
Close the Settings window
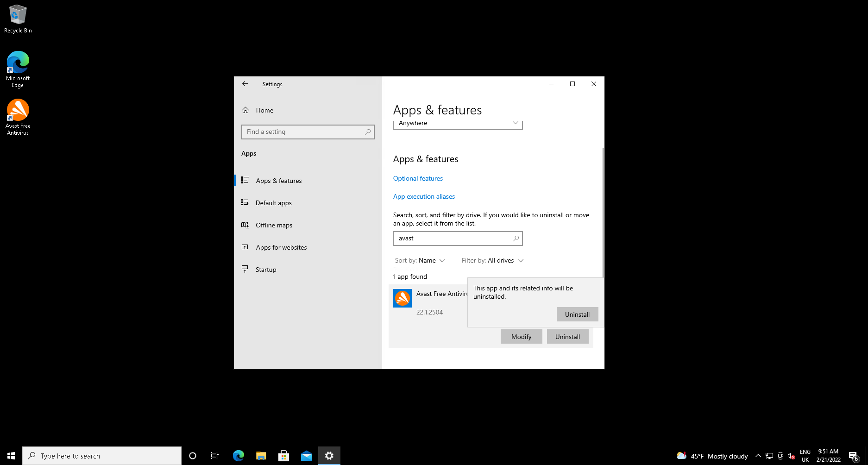click(x=594, y=84)
